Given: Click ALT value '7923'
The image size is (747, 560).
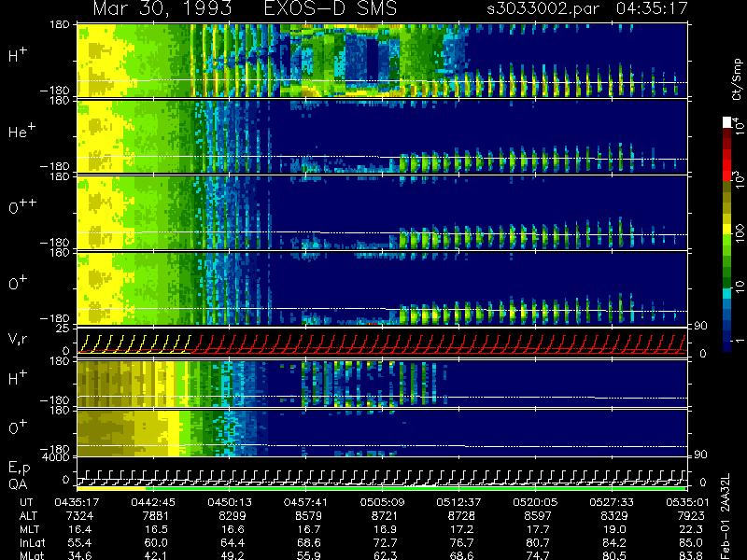Looking at the screenshot, I should [x=691, y=516].
